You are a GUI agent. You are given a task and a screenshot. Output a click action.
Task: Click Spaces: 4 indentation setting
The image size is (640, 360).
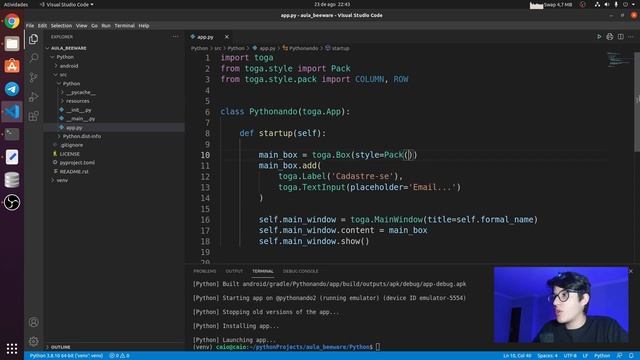[x=547, y=356]
